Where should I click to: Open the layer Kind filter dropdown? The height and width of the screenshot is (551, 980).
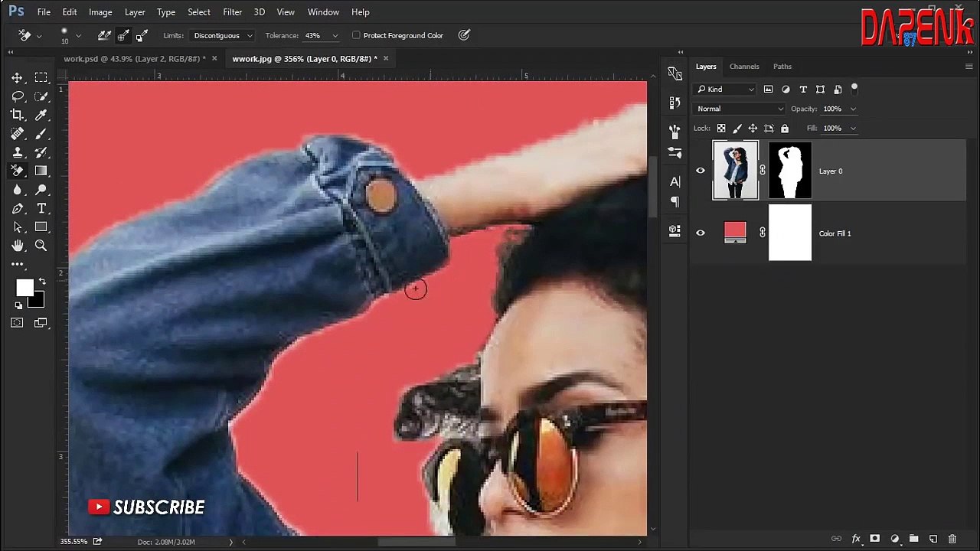click(x=724, y=89)
